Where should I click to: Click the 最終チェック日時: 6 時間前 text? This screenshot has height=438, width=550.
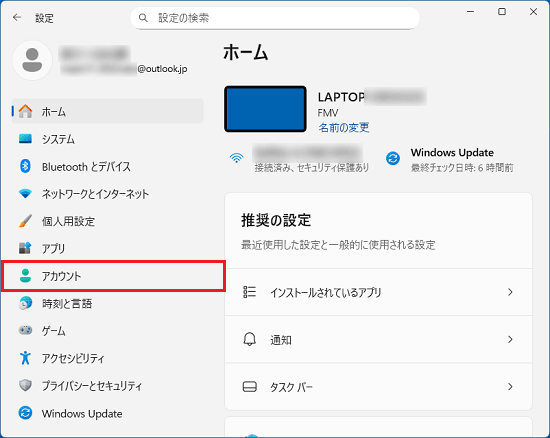pyautogui.click(x=462, y=168)
